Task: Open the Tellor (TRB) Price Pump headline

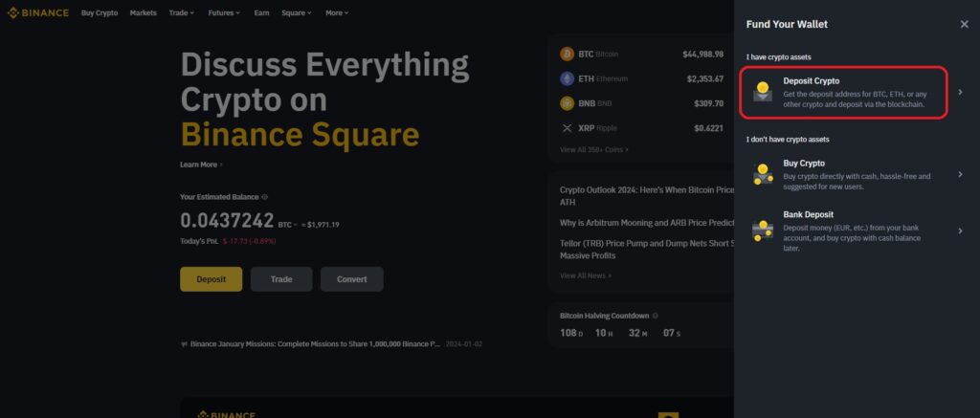Action: click(646, 250)
